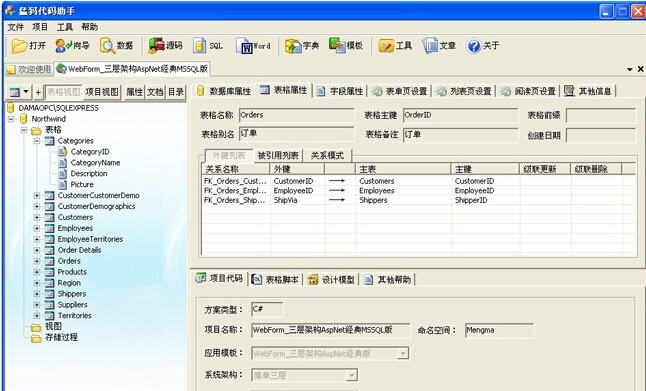Expand the Products table node
The width and height of the screenshot is (646, 391).
37,272
